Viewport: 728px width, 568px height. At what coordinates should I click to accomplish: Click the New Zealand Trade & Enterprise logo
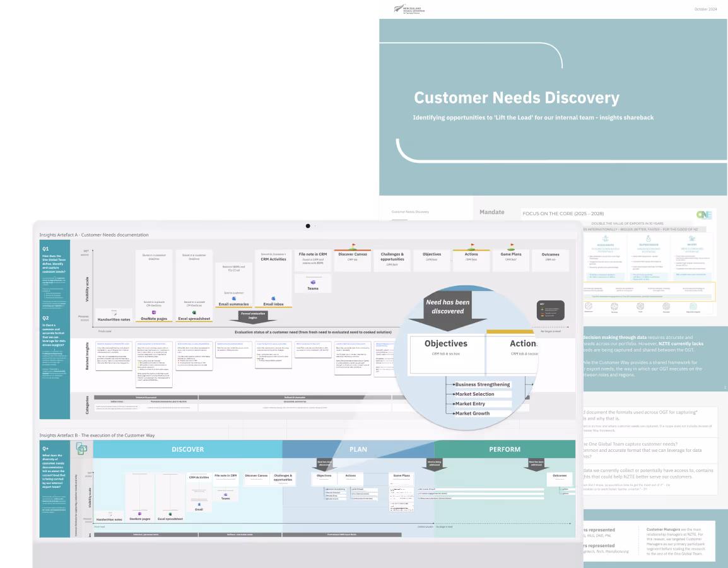pyautogui.click(x=409, y=9)
